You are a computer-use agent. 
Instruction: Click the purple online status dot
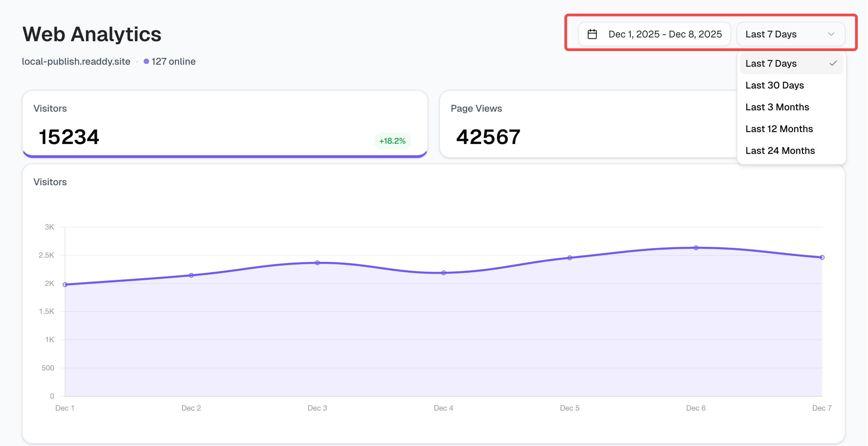146,61
